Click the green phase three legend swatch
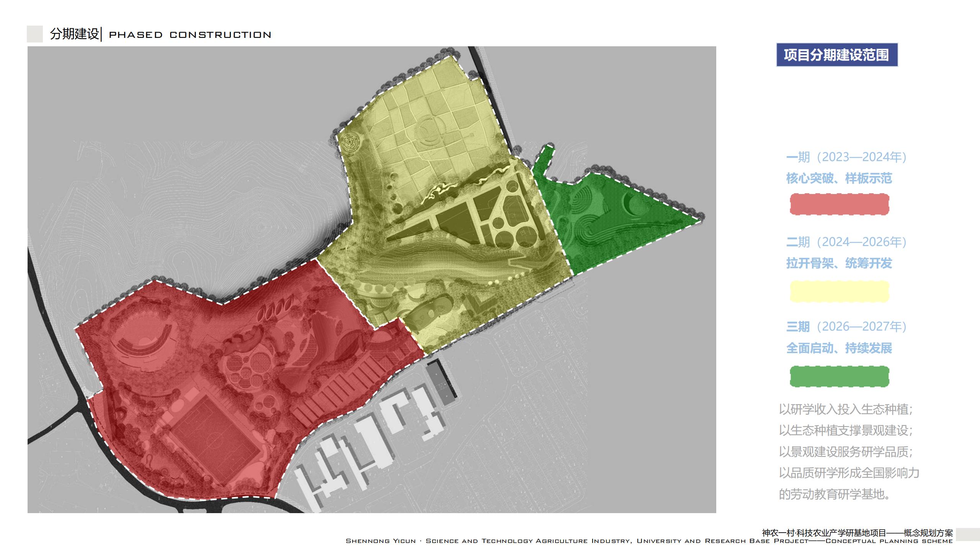Image resolution: width=980 pixels, height=551 pixels. coord(839,377)
